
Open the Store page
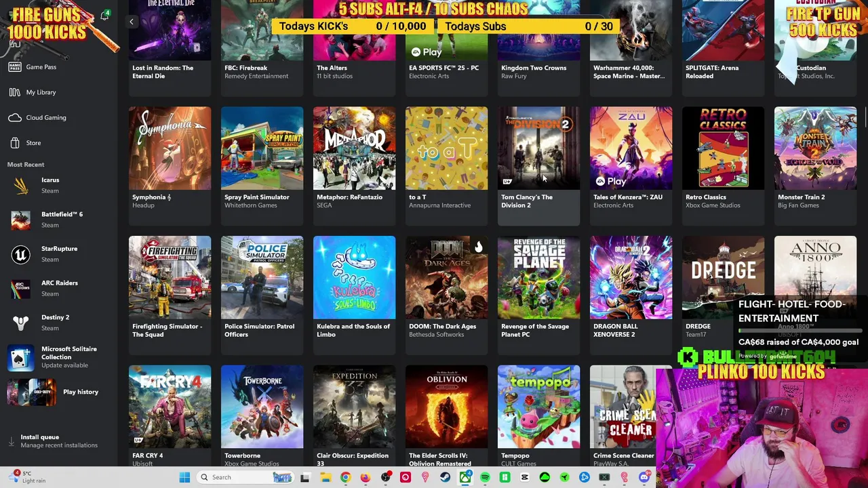[33, 143]
